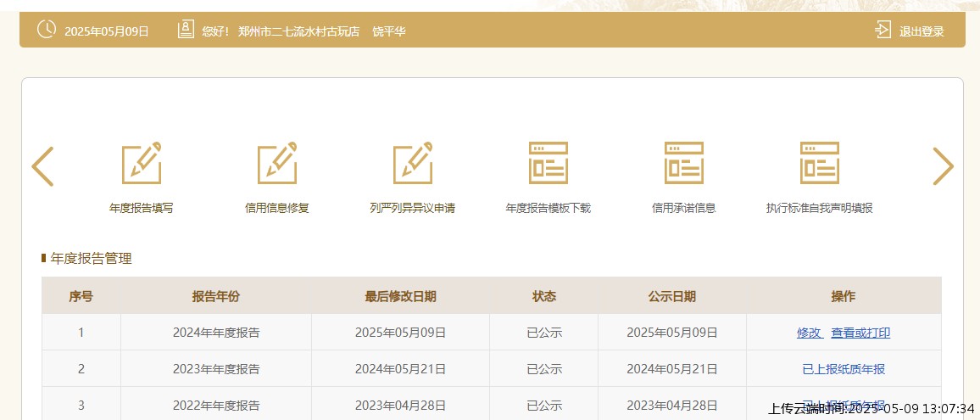Viewport: 980px width, 420px height.
Task: Click the 公示日期 column header
Action: tap(672, 297)
